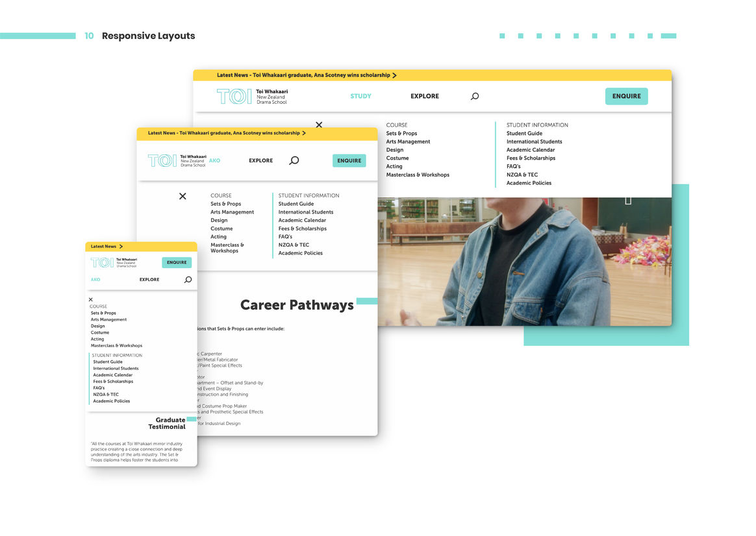Viewport: 756px width, 536px height.
Task: Close the mobile menu with small X
Action: point(91,300)
